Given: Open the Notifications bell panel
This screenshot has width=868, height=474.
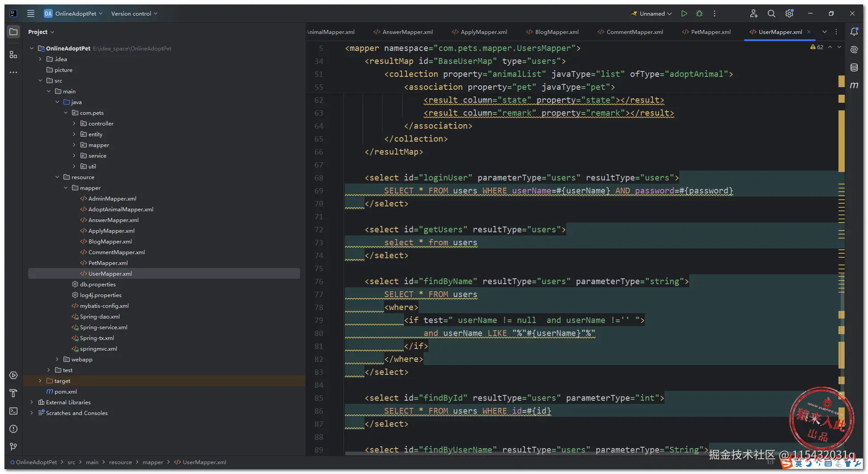Looking at the screenshot, I should (x=854, y=32).
